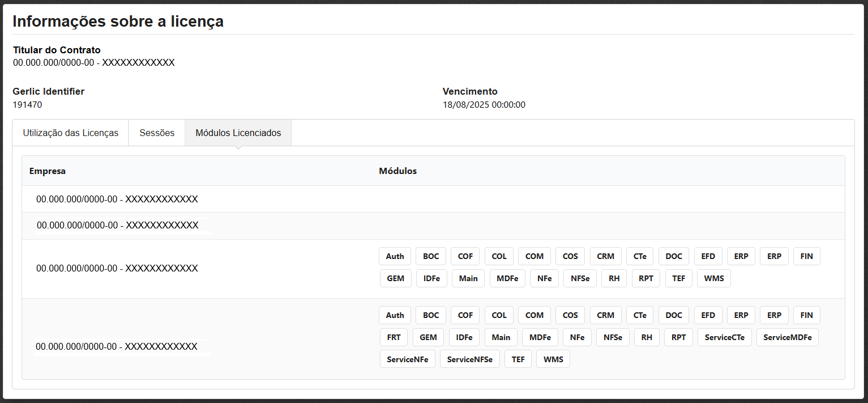868x403 pixels.
Task: Click the ServiceNFSe module badge
Action: pyautogui.click(x=469, y=359)
